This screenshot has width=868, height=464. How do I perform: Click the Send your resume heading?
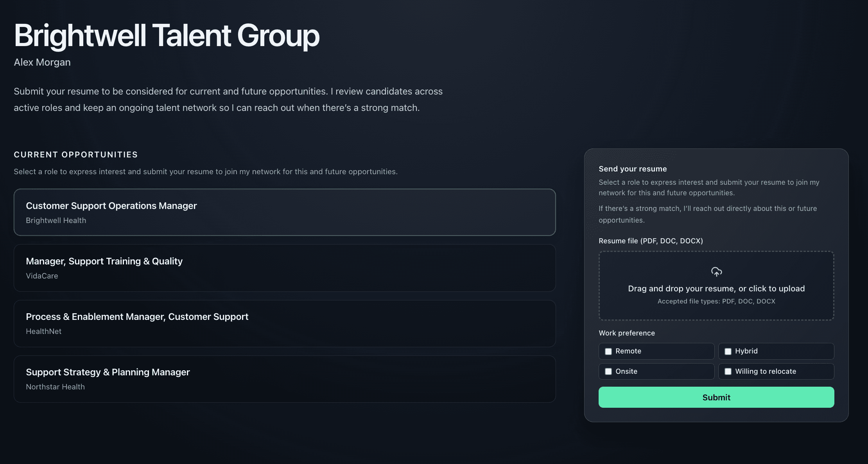[633, 169]
